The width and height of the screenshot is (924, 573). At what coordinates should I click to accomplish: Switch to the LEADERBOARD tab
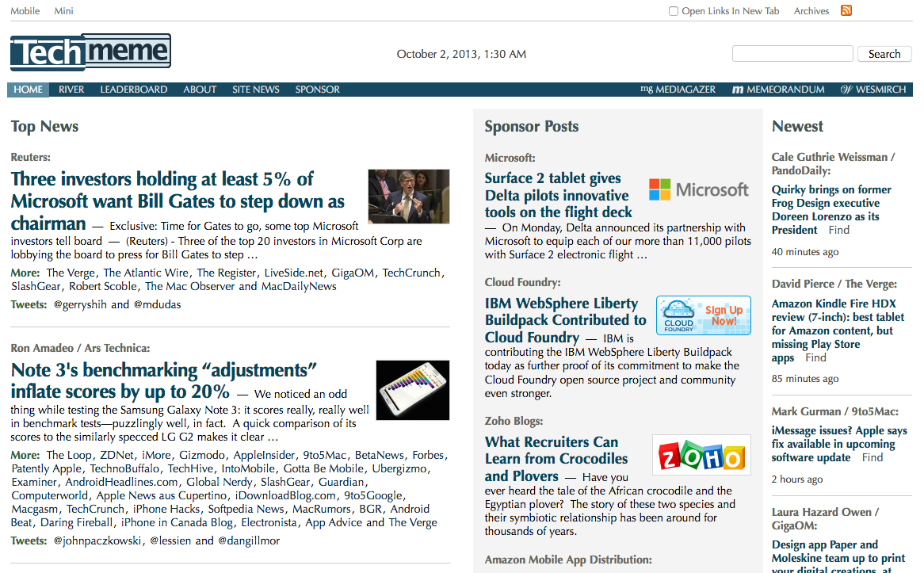[x=133, y=89]
